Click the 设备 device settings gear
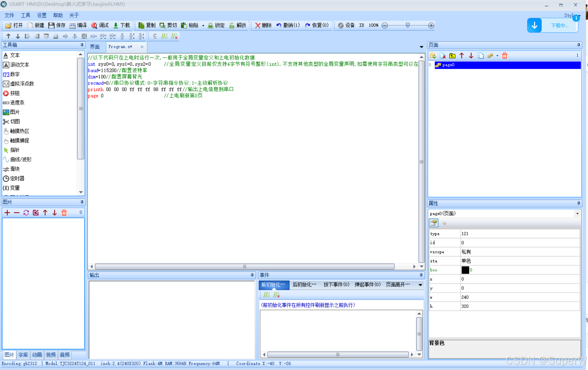The height and width of the screenshot is (370, 588). click(341, 25)
